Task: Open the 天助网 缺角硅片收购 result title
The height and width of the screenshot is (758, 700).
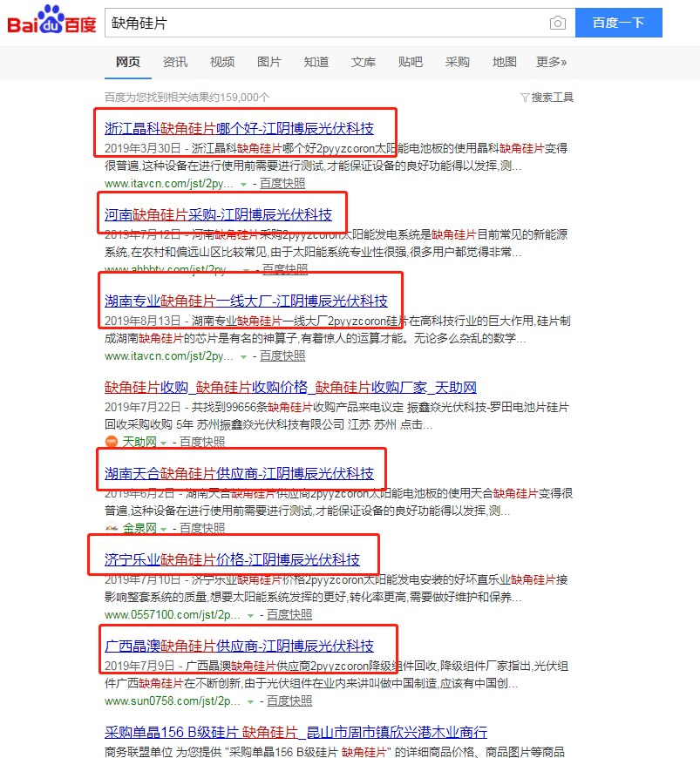Action: [x=290, y=387]
